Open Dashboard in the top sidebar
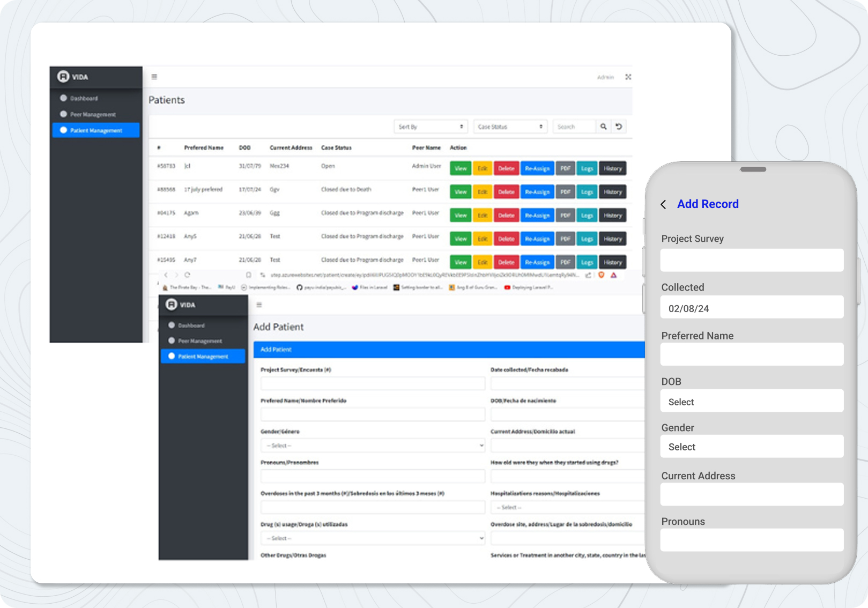 [x=84, y=99]
